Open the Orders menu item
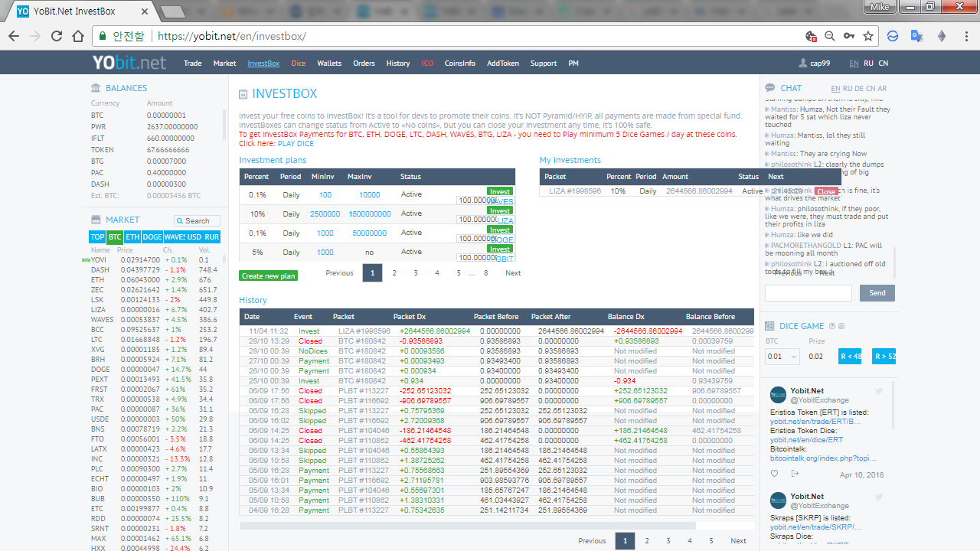 (364, 64)
